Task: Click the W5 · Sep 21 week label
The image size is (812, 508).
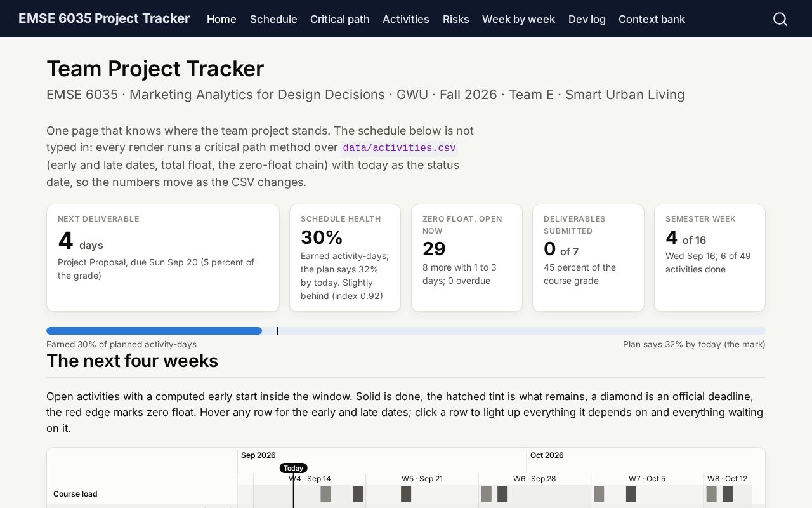Action: click(422, 479)
